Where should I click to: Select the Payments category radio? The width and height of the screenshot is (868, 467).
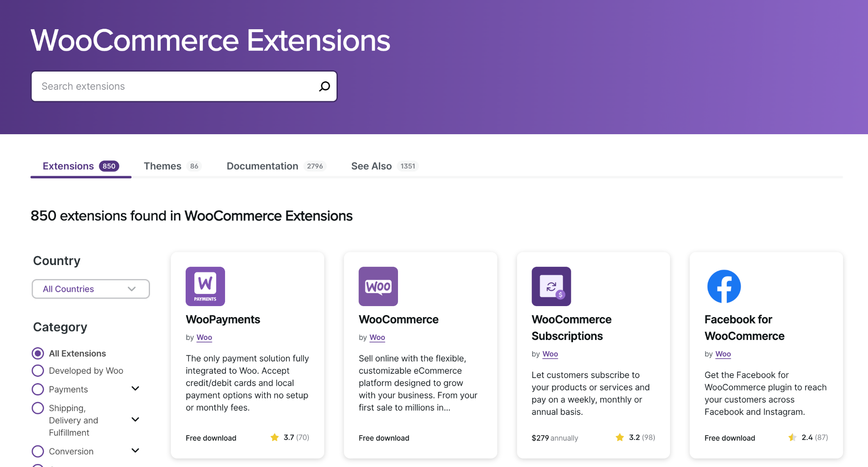click(x=38, y=389)
